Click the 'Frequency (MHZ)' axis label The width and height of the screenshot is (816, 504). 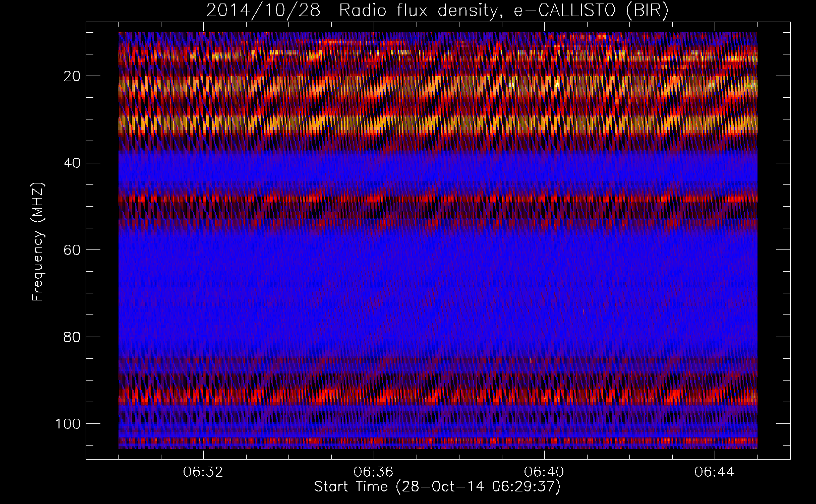pos(38,242)
